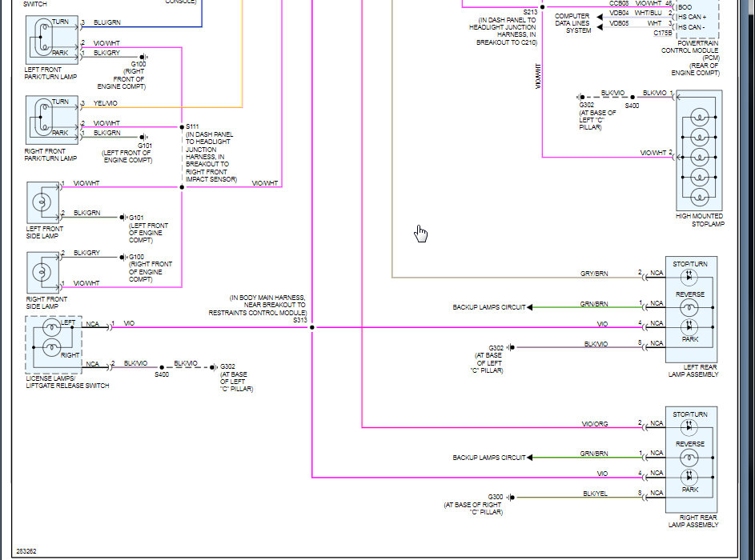This screenshot has height=560, width=755.
Task: Click the S313 splice label
Action: [x=300, y=320]
